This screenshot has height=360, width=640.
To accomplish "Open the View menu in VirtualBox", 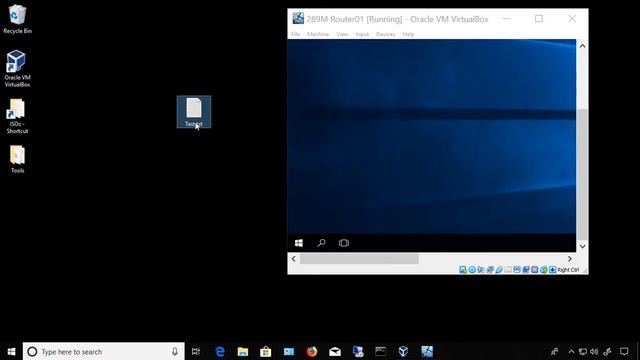I will click(342, 34).
